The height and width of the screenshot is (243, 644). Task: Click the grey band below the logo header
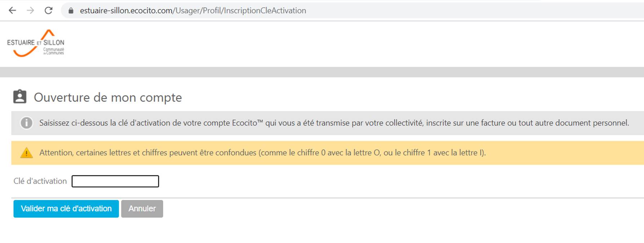(x=322, y=72)
